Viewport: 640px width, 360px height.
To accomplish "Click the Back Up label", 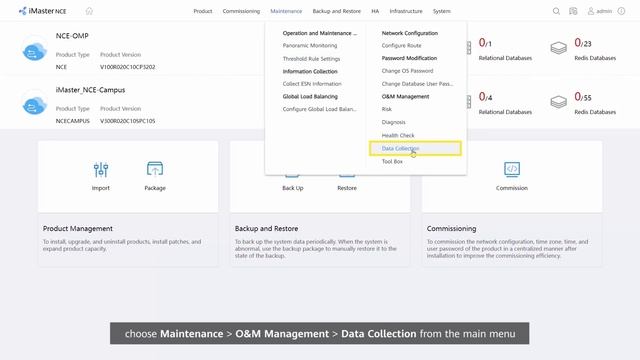I will (293, 188).
